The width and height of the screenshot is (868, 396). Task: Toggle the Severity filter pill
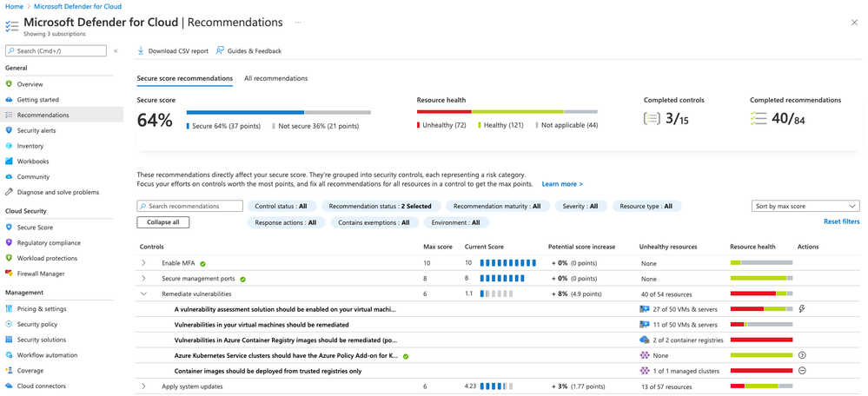[x=580, y=207]
